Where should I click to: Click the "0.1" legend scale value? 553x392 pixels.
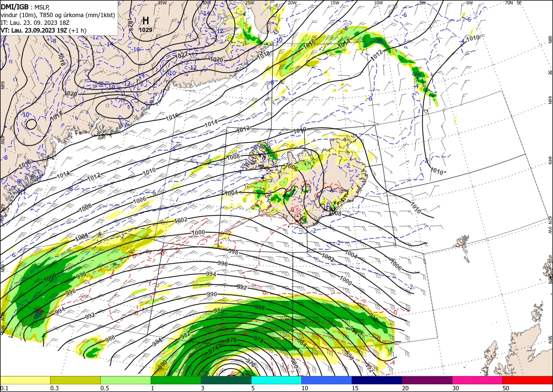coord(4,388)
